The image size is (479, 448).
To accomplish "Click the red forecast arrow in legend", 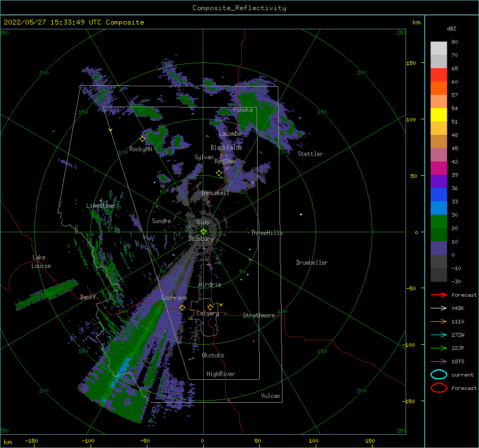I will [x=439, y=295].
